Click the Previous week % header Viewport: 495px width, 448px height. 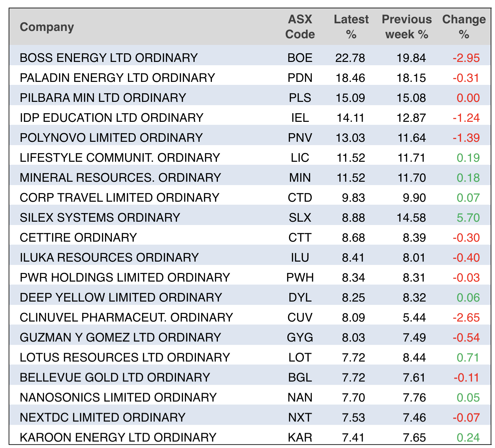[x=407, y=27]
